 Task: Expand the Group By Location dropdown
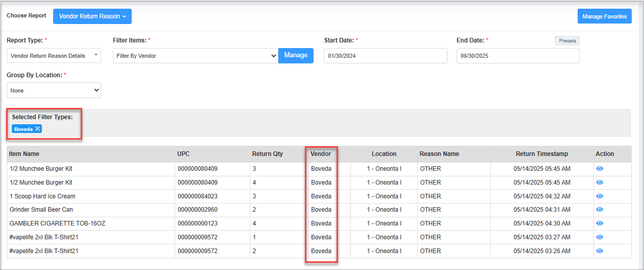[54, 91]
